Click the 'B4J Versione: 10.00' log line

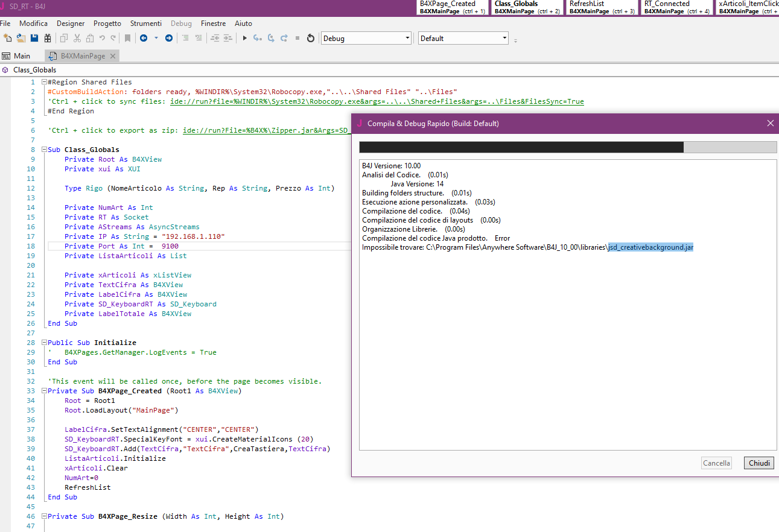[x=391, y=166]
